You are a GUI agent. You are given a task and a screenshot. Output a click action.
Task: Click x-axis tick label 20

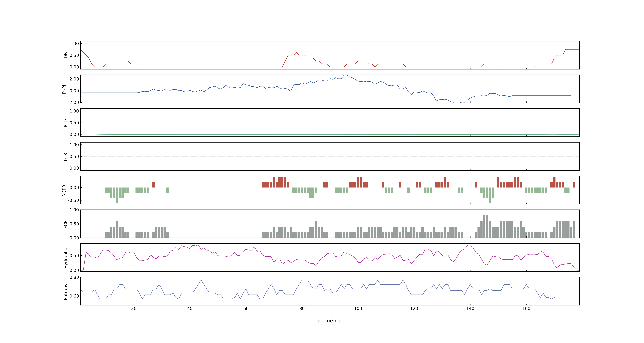[x=134, y=309]
